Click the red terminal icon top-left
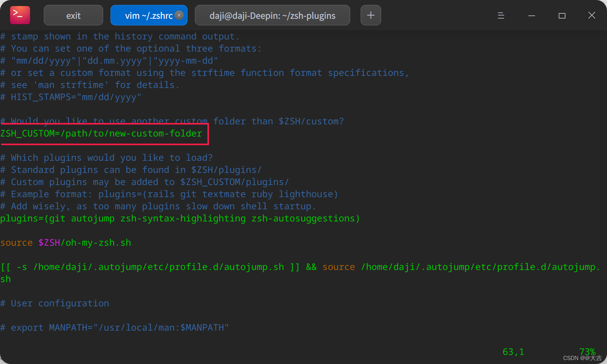Image resolution: width=607 pixels, height=364 pixels. [19, 15]
